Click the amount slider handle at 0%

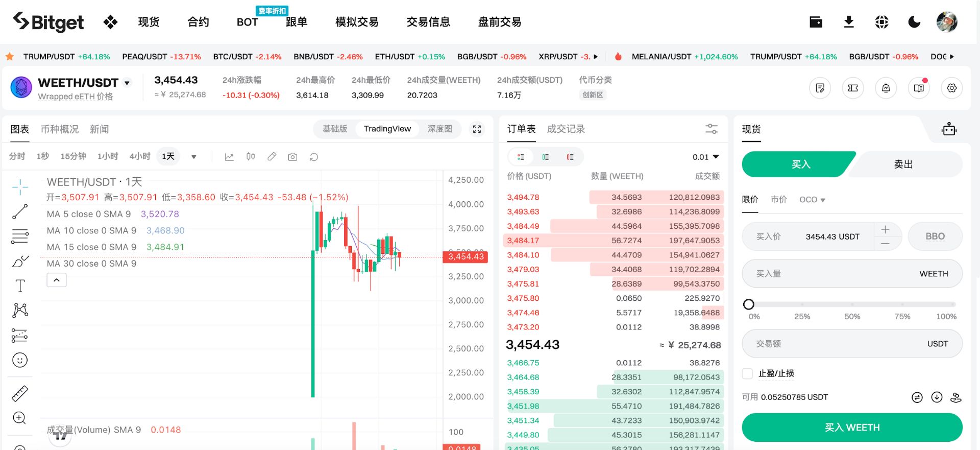[x=749, y=304]
